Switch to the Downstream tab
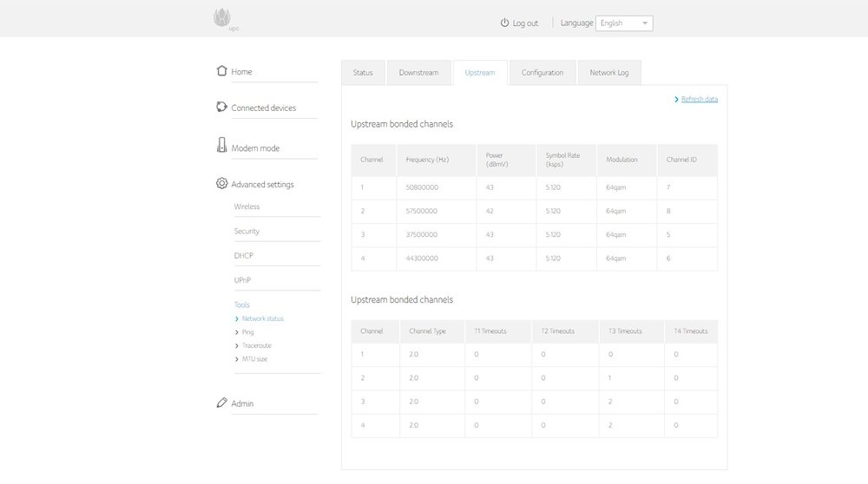Viewport: 868px width, 484px height. tap(418, 73)
